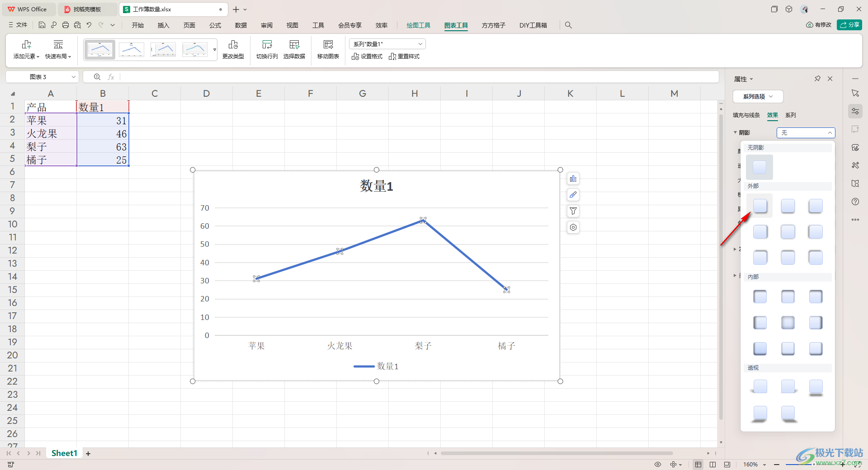Click the help question mark in sidebar
This screenshot has width=868, height=470.
click(855, 202)
